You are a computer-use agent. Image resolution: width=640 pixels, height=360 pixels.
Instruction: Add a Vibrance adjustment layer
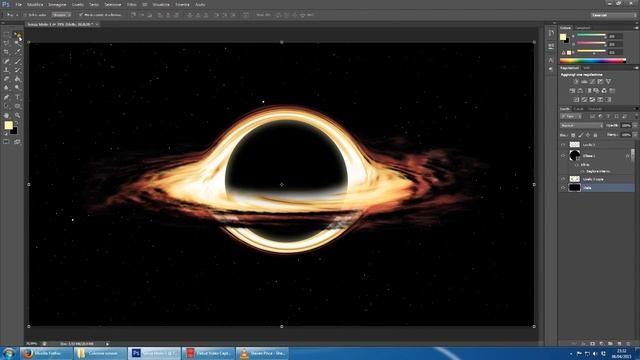point(609,82)
